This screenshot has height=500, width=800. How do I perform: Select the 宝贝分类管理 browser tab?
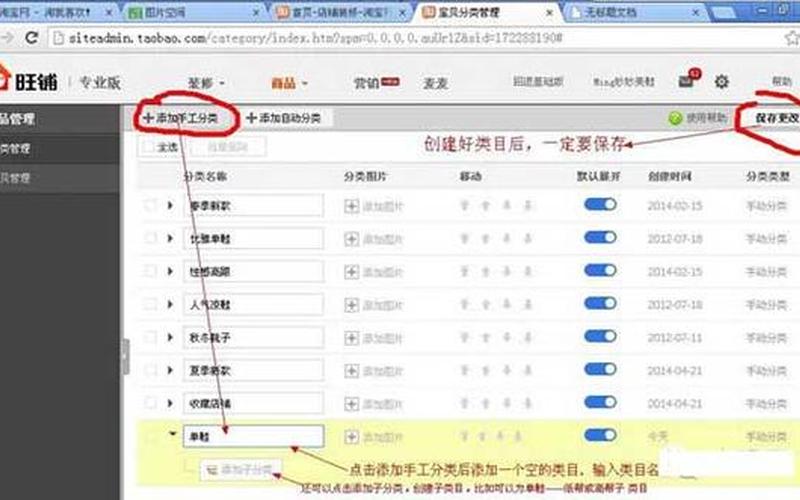[x=488, y=12]
